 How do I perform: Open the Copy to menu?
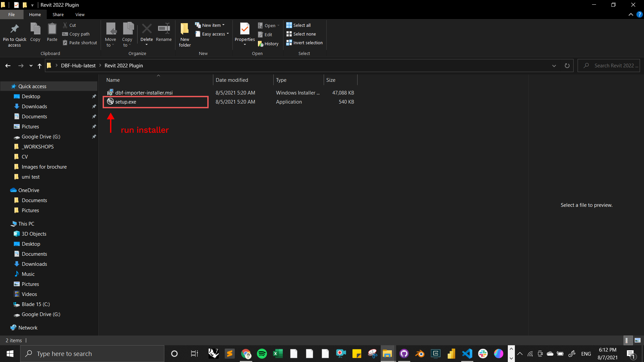click(127, 35)
